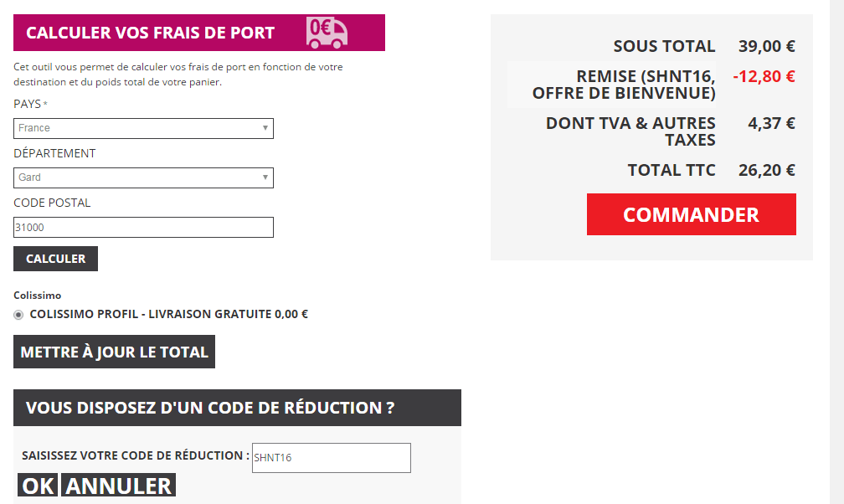The height and width of the screenshot is (504, 844).
Task: Confirm discount code with OK button
Action: click(x=38, y=486)
